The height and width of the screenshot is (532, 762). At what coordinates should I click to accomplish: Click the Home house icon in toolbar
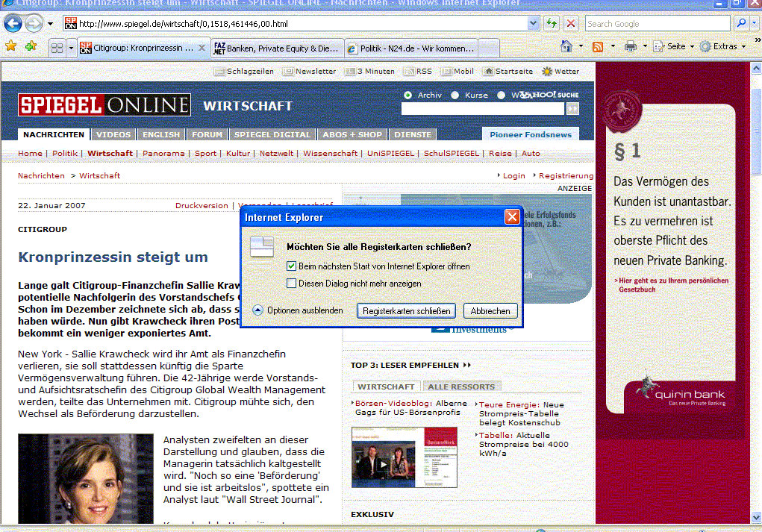566,46
